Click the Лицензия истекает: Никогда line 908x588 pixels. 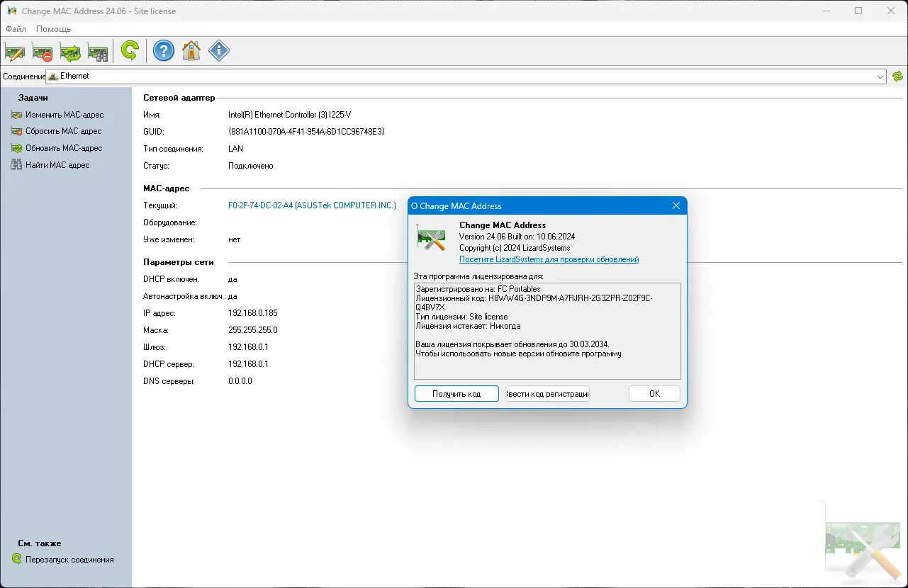tap(468, 326)
